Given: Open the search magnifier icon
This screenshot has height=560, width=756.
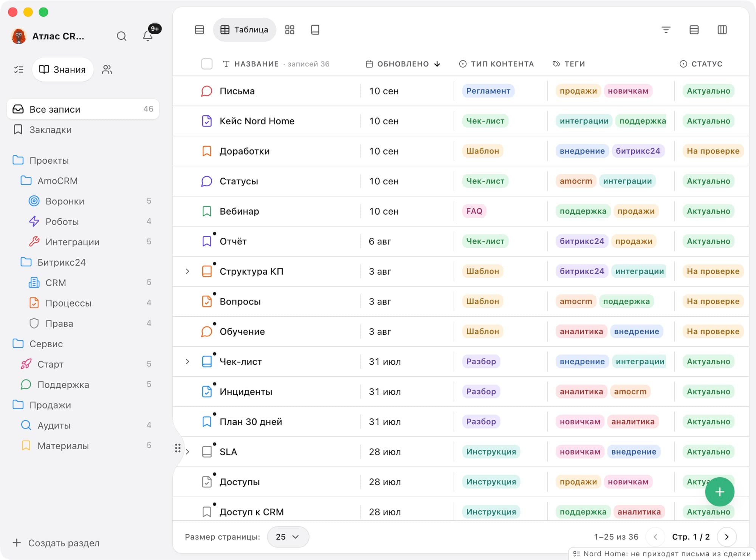Looking at the screenshot, I should [121, 36].
